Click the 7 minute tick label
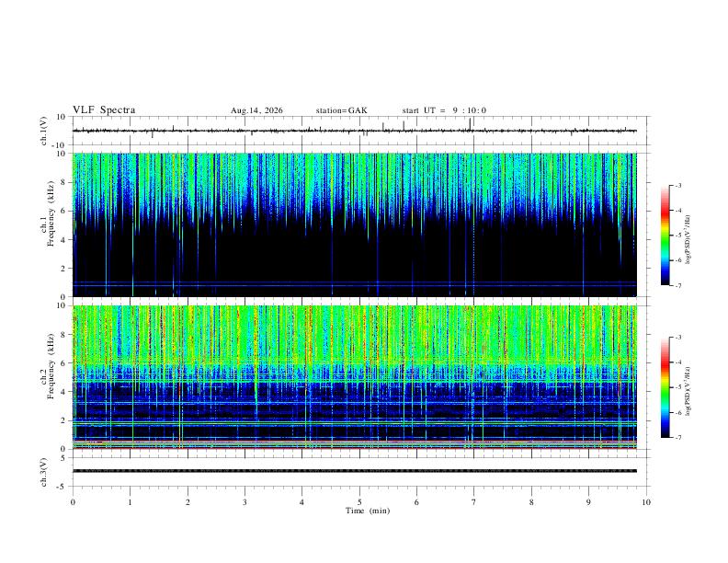Screen dimensions: 728x563 click(x=474, y=502)
